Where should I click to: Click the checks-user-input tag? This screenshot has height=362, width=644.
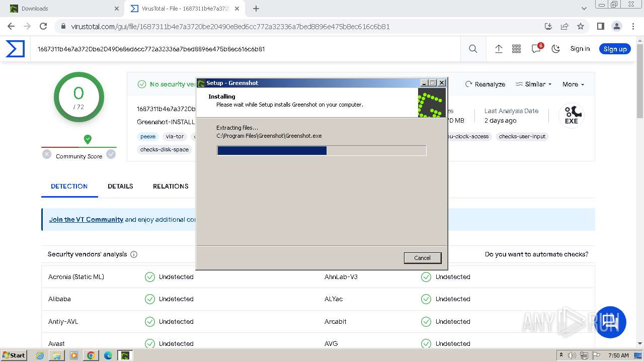pyautogui.click(x=522, y=136)
